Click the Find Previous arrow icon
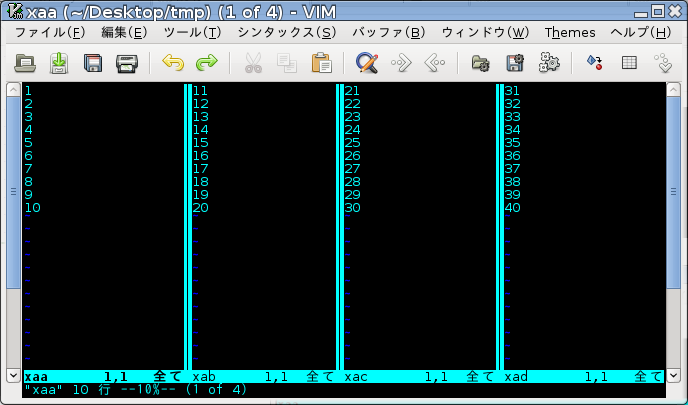Screen dimensions: 688x405 pyautogui.click(x=435, y=63)
